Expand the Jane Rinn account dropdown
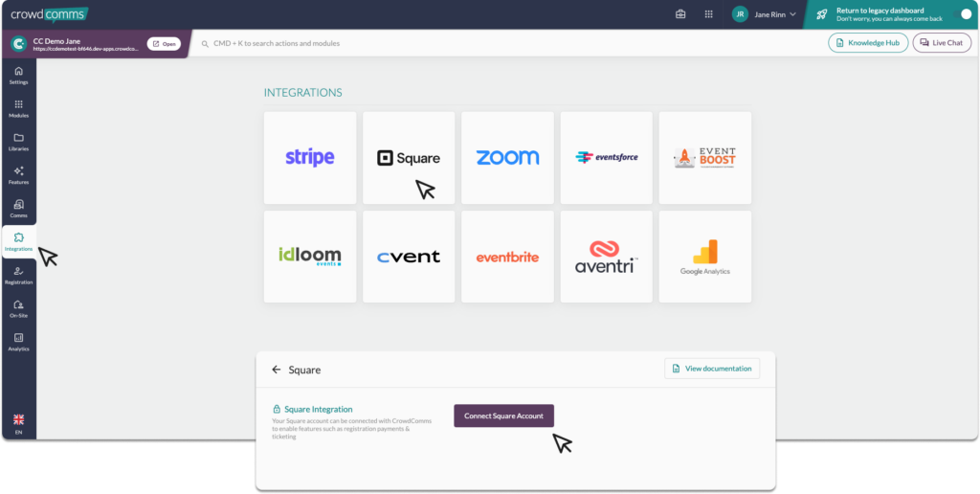This screenshot has height=494, width=980. tap(793, 14)
